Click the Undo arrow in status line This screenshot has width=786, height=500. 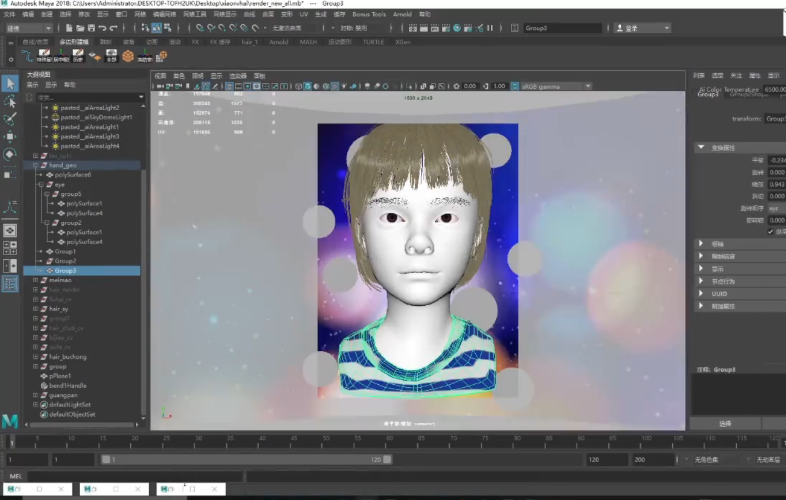pyautogui.click(x=103, y=28)
